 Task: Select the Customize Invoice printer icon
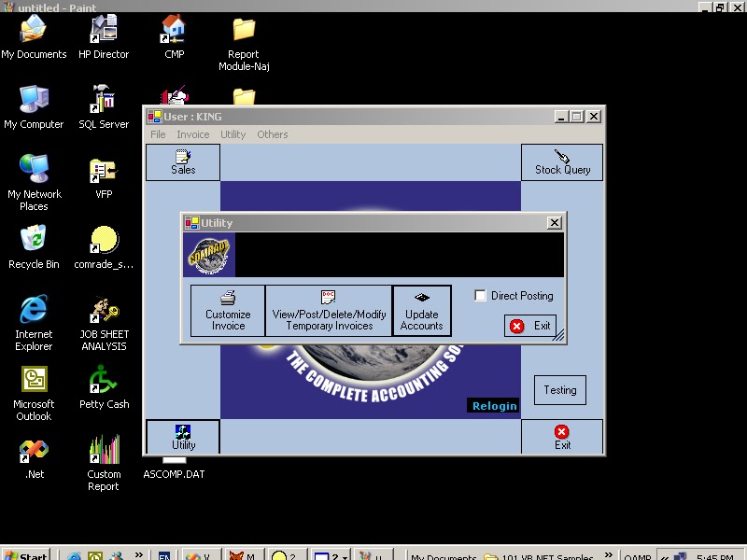tap(227, 310)
